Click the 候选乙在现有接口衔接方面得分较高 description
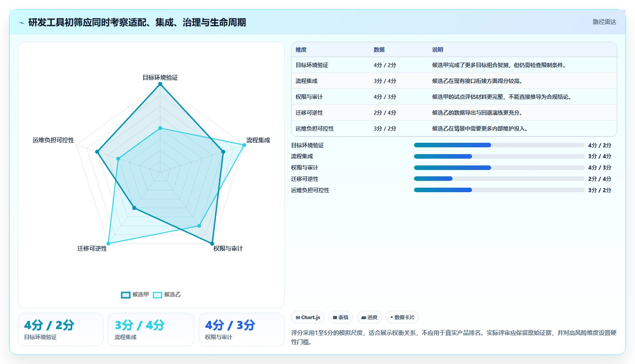Viewport: 635px width, 364px height. pos(477,81)
